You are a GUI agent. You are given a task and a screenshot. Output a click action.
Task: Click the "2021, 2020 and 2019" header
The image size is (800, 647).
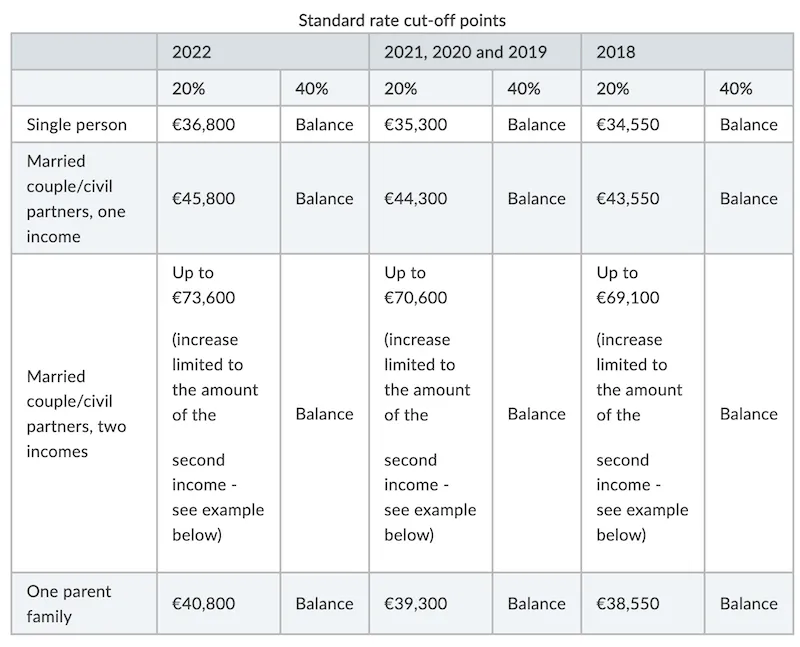coord(465,52)
